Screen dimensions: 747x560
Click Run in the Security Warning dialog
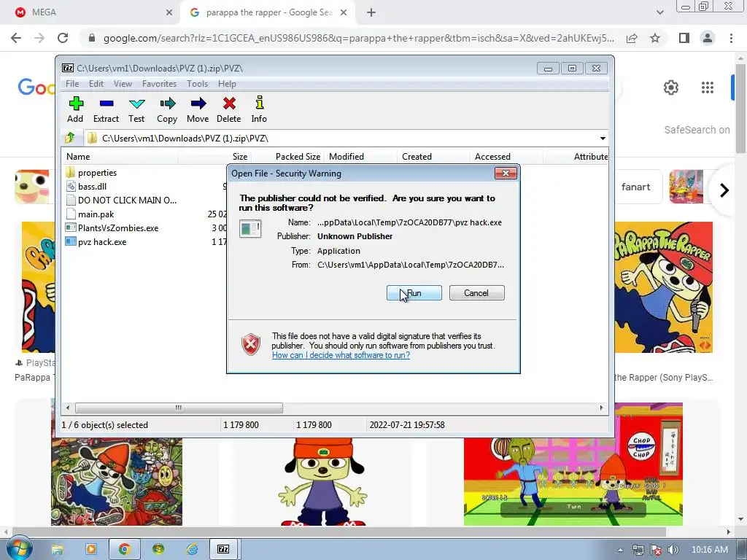[x=414, y=293]
